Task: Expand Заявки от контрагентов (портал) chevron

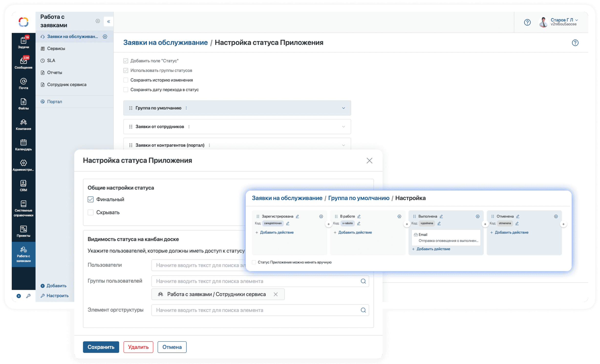Action: point(343,145)
